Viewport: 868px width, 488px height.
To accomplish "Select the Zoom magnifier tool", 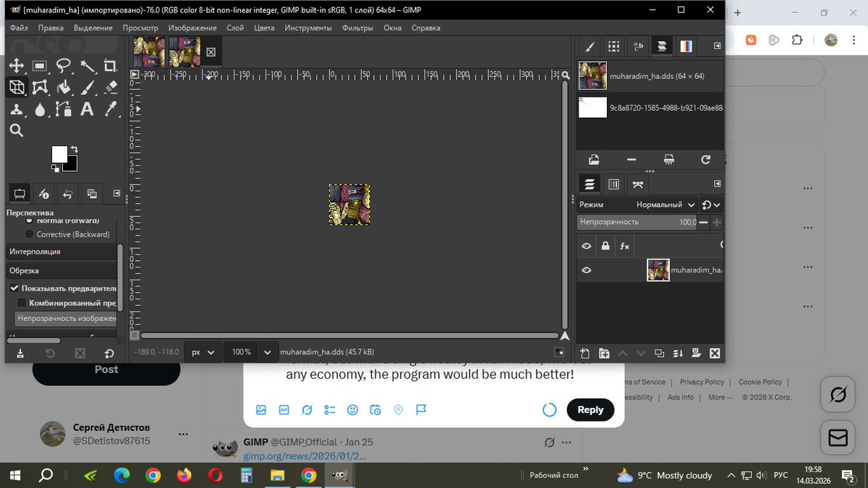I will 17,131.
